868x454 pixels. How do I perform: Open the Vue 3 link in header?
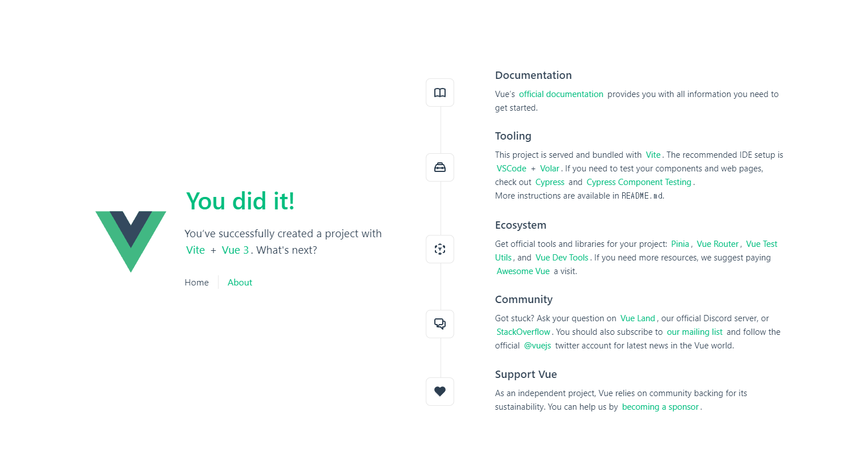(235, 250)
